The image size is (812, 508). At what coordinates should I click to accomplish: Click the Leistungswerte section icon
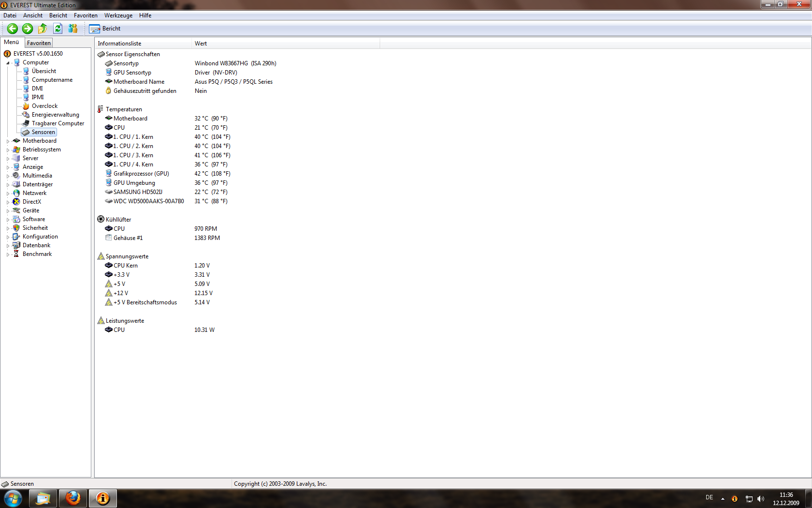[x=101, y=321]
